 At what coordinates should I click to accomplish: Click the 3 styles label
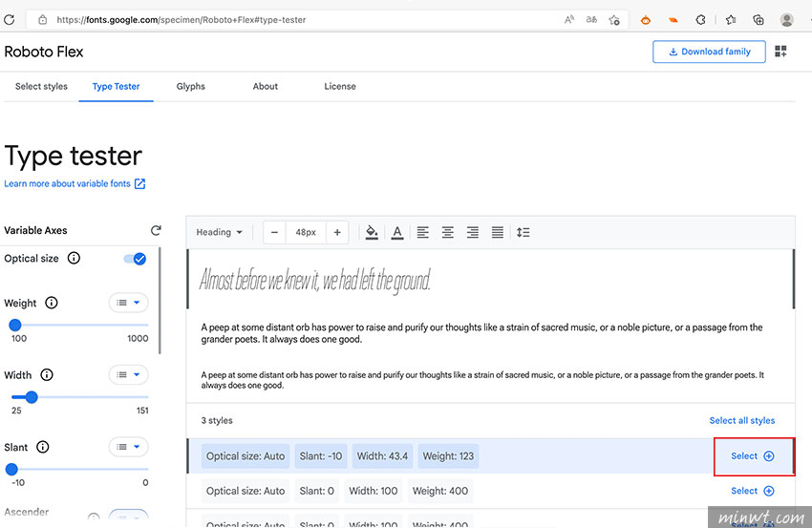click(217, 420)
